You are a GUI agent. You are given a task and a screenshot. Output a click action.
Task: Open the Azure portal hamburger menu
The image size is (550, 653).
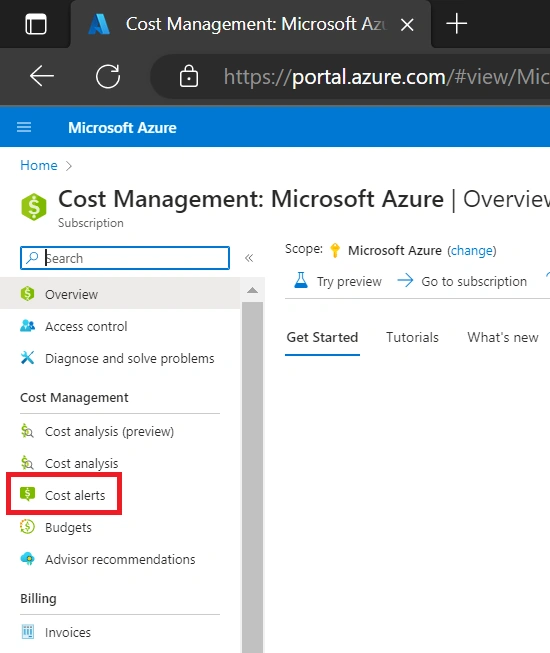coord(24,127)
